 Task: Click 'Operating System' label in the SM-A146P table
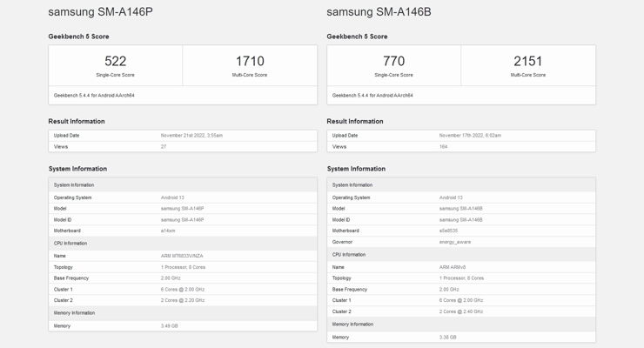(x=73, y=197)
